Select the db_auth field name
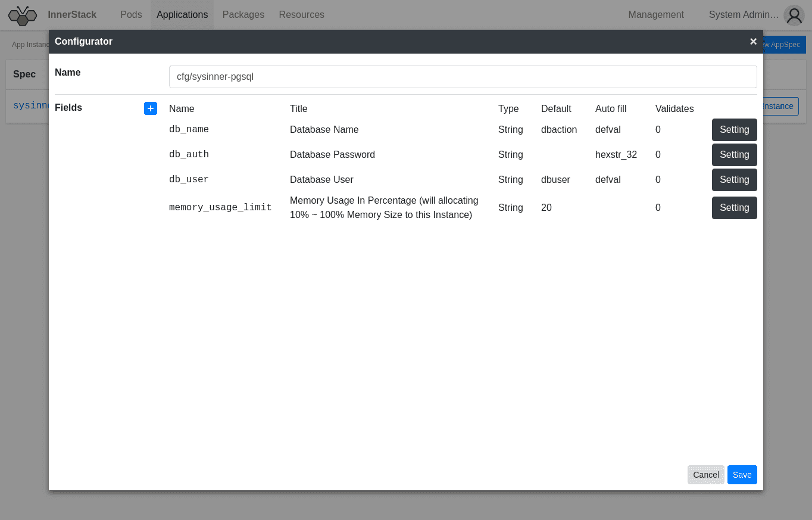The height and width of the screenshot is (520, 812). point(189,155)
